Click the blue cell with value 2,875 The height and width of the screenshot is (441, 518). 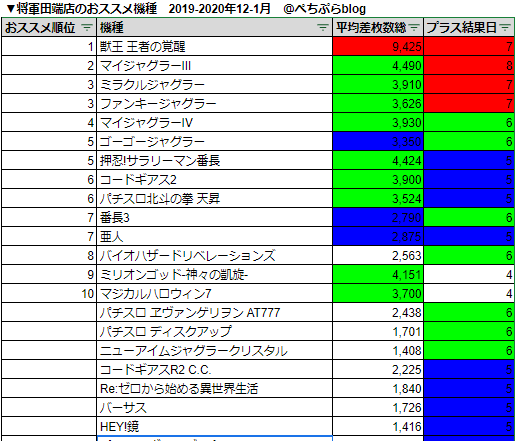click(378, 236)
